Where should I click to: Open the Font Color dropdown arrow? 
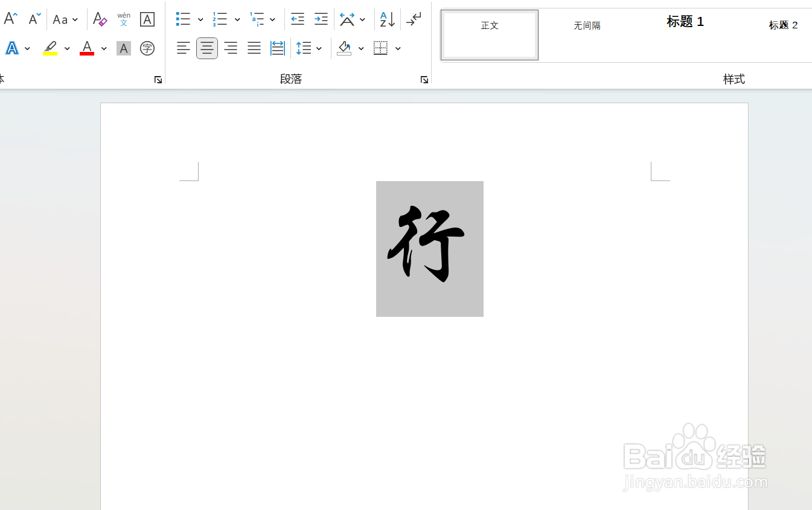pyautogui.click(x=103, y=48)
